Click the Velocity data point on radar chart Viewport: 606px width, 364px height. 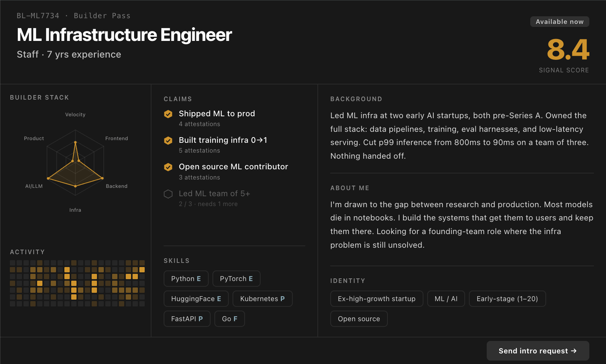pyautogui.click(x=75, y=142)
